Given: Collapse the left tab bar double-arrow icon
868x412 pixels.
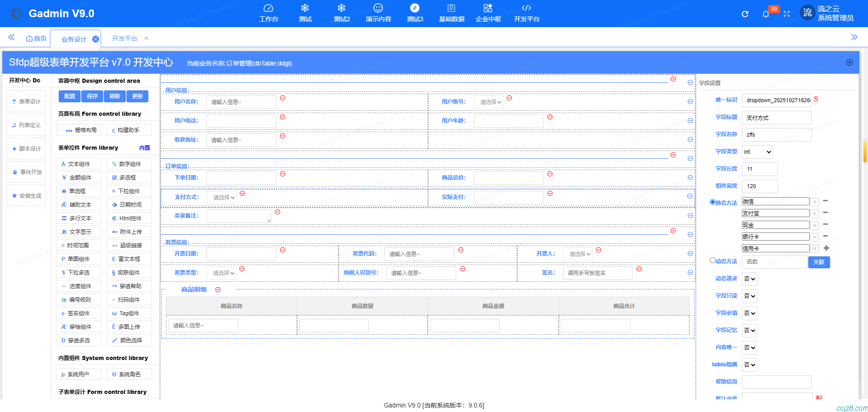Looking at the screenshot, I should click(x=11, y=37).
